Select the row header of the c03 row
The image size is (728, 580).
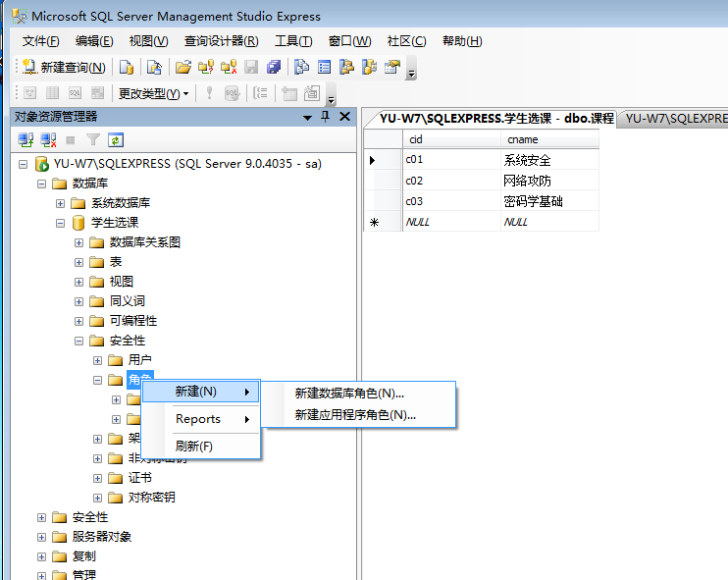[383, 201]
